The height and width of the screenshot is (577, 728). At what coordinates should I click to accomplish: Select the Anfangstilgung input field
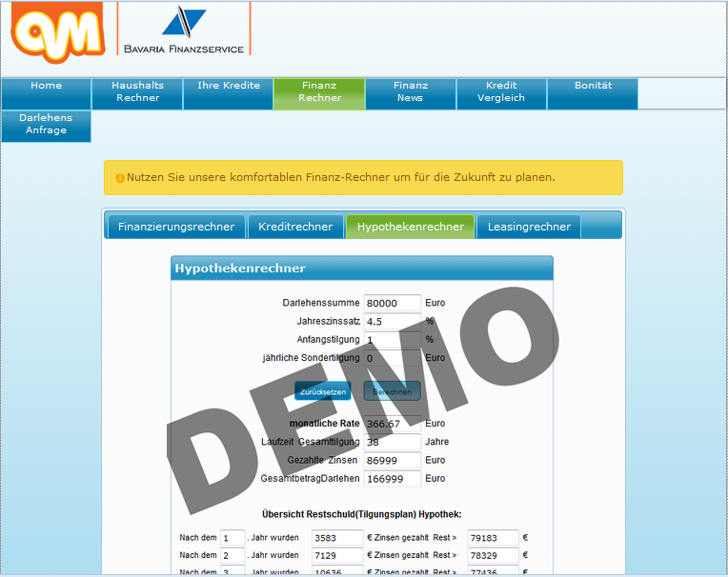click(x=393, y=340)
